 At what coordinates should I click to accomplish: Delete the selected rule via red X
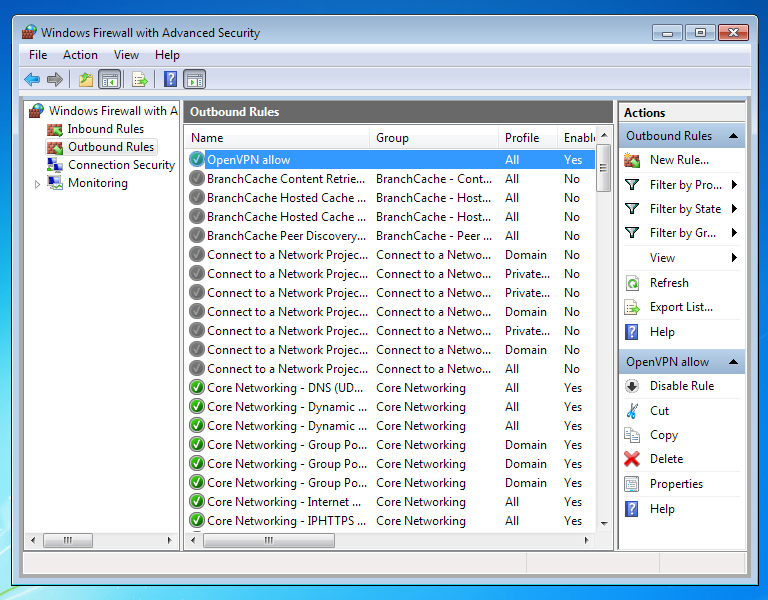tap(632, 459)
